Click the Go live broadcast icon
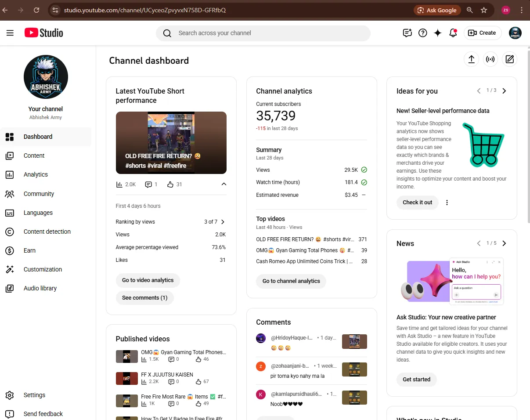Image resolution: width=530 pixels, height=420 pixels. point(490,59)
